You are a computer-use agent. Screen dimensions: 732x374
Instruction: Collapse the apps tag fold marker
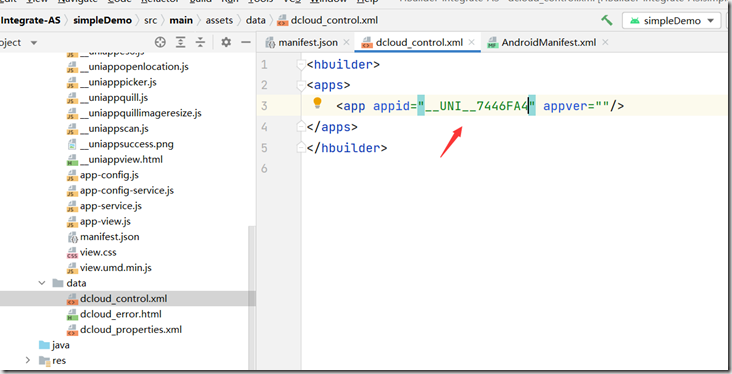301,85
